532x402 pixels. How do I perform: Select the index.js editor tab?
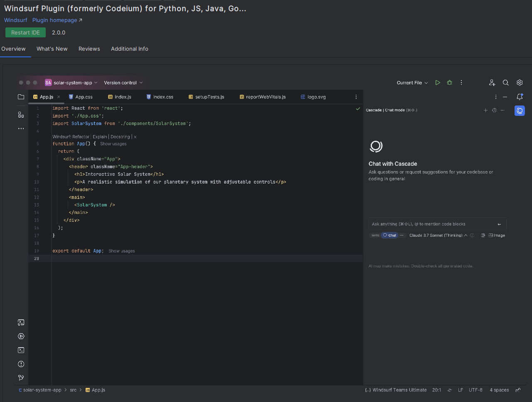pyautogui.click(x=120, y=97)
